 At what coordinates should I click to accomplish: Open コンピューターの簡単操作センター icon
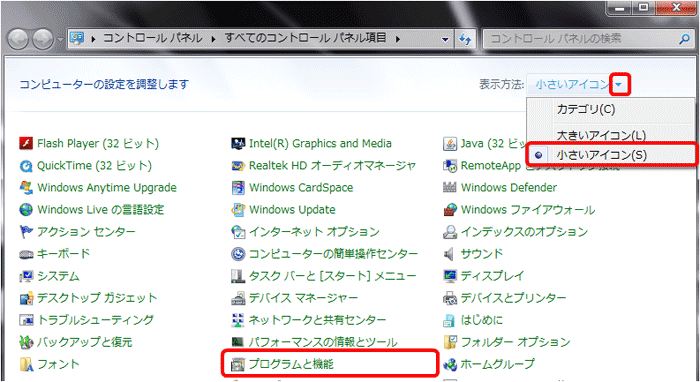tap(238, 254)
